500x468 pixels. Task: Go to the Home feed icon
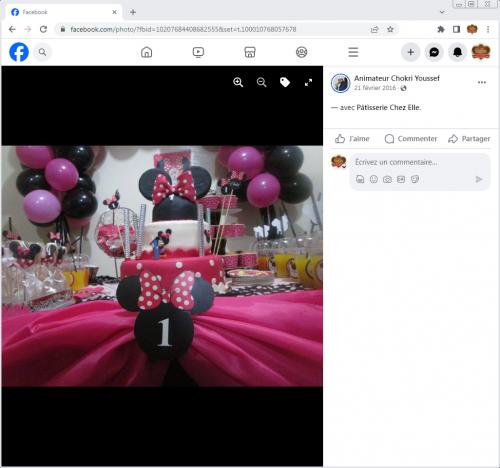[x=146, y=52]
